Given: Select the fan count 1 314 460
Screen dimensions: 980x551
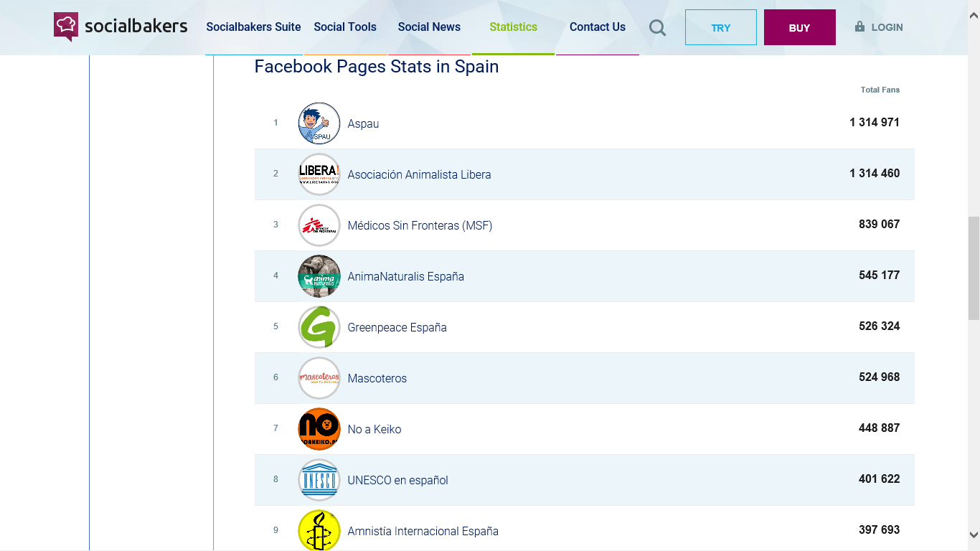Looking at the screenshot, I should (x=875, y=173).
